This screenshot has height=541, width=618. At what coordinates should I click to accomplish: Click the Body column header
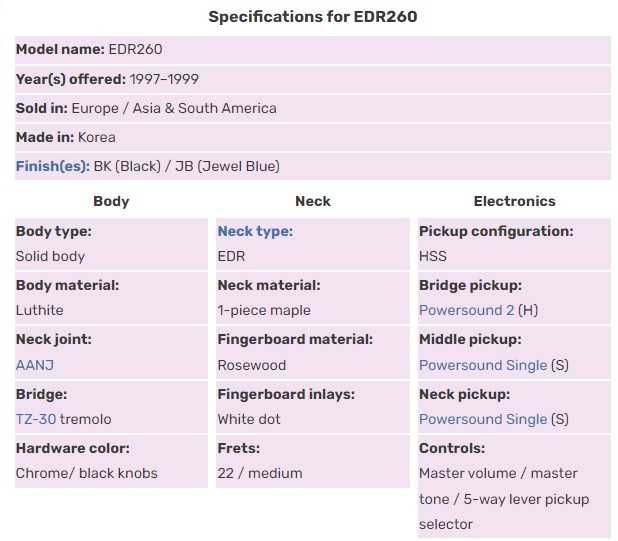coord(111,201)
